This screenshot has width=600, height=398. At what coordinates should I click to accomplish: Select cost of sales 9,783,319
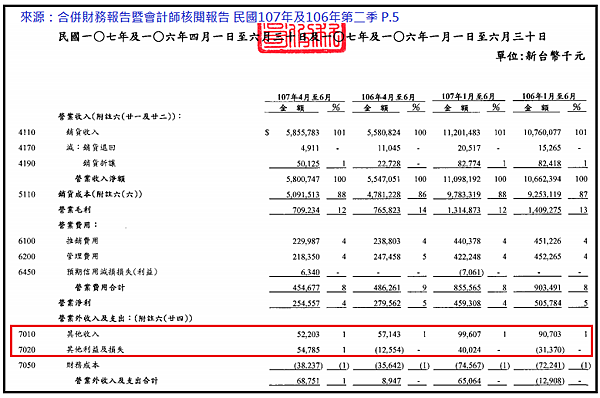click(463, 195)
